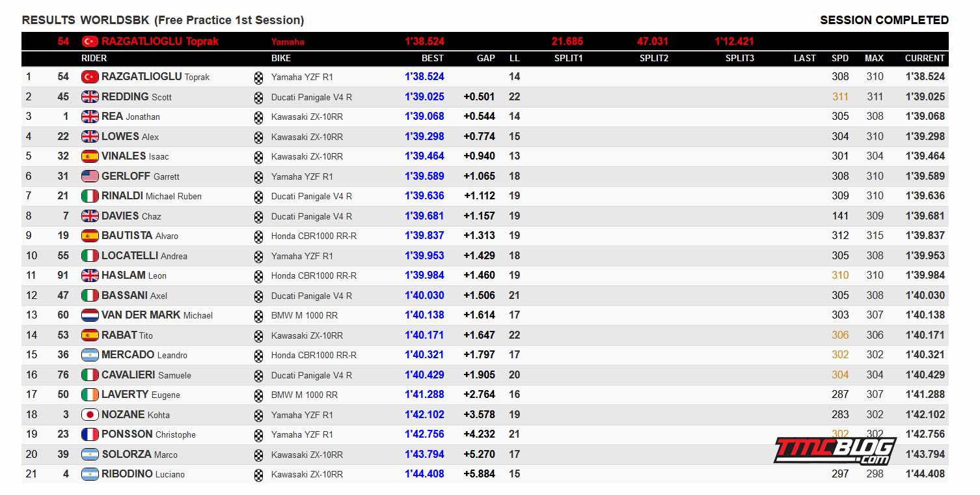Select the Spanish flag beside BAUTISTA Alvaro
980x495 pixels.
pos(90,236)
